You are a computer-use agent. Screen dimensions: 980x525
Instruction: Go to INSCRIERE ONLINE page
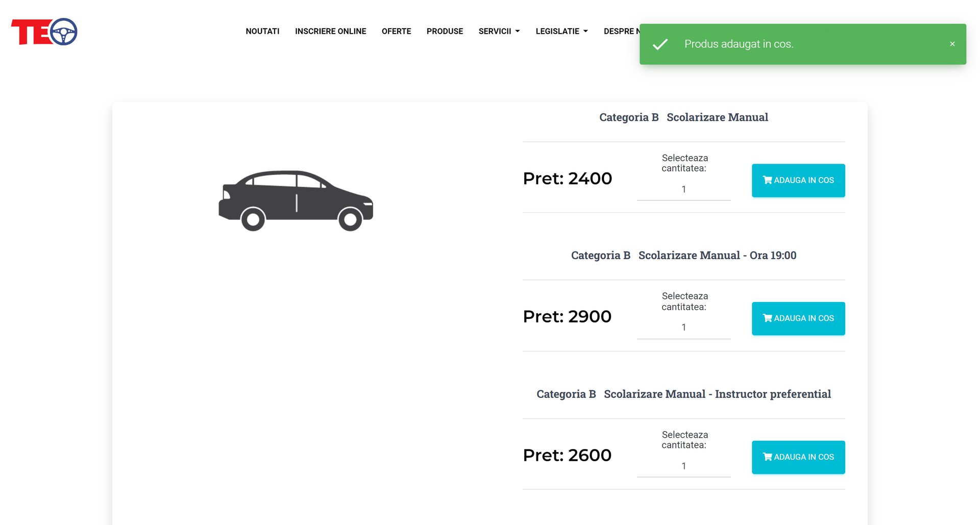pyautogui.click(x=330, y=31)
